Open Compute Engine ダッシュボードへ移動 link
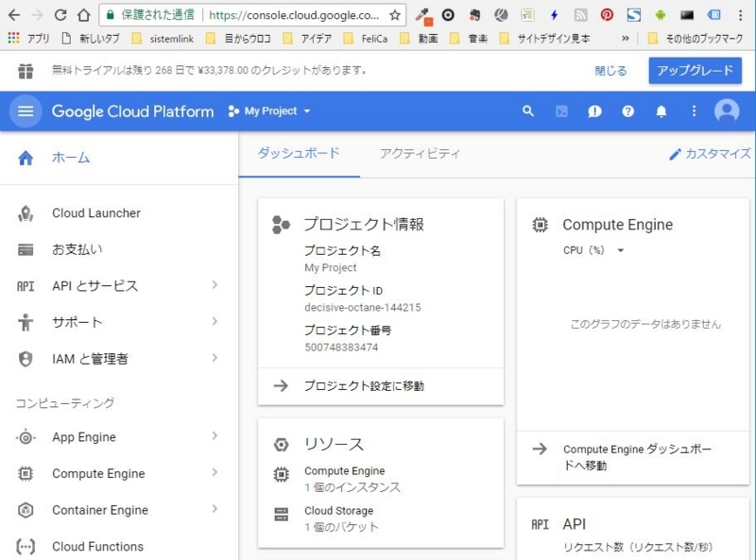Viewport: 756px width, 560px height. (x=637, y=457)
